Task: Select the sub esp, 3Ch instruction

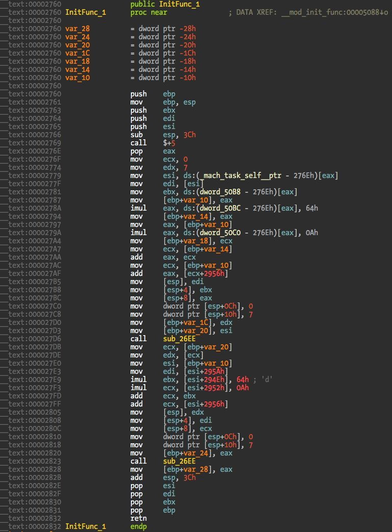Action: click(x=139, y=135)
